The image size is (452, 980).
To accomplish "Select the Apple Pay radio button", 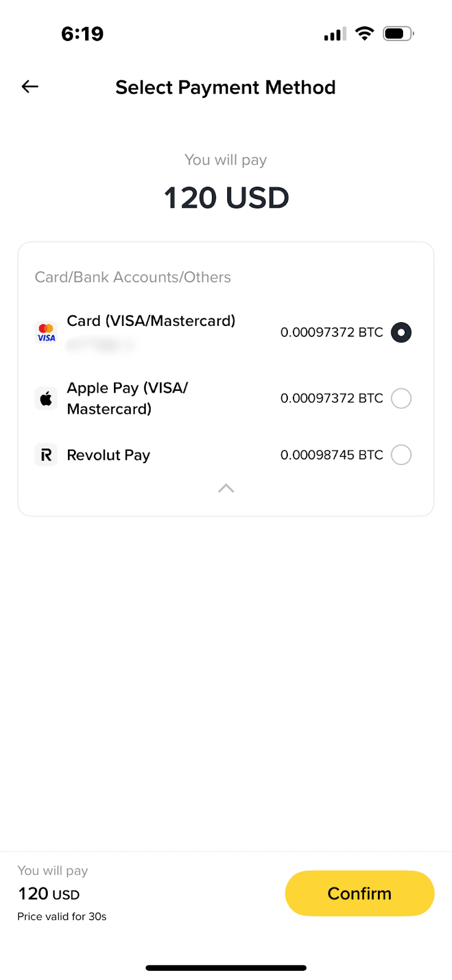I will [x=401, y=399].
